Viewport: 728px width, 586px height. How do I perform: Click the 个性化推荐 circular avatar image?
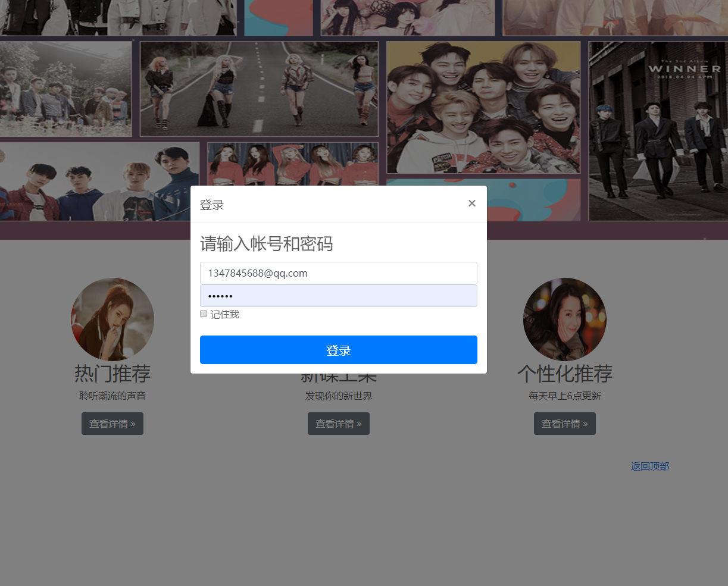tap(564, 319)
